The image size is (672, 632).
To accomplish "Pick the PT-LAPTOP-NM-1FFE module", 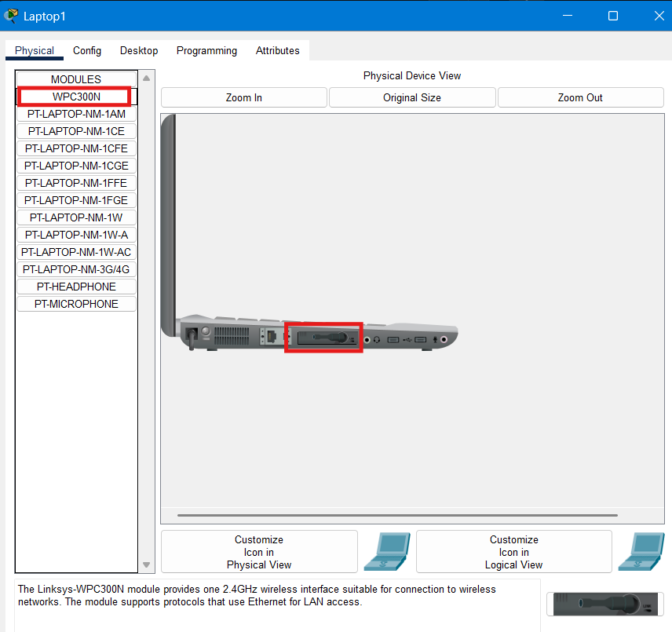I will tap(76, 183).
